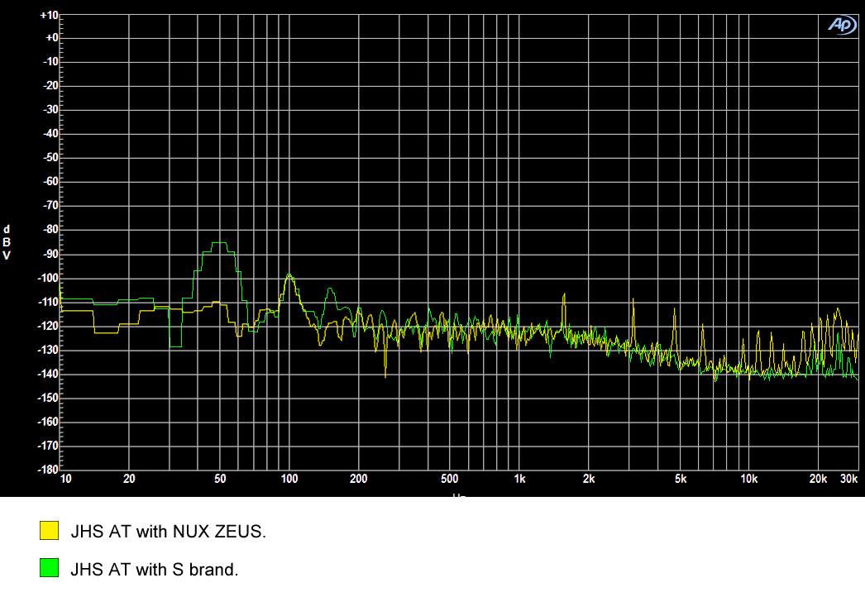Click the green S brand legend swatch
865x616 pixels.
[50, 568]
